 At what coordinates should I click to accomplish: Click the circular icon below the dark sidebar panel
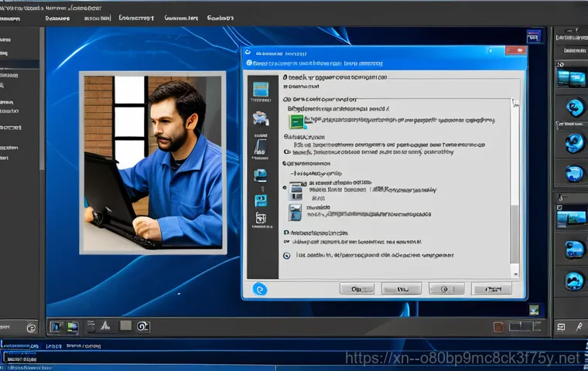tap(31, 328)
